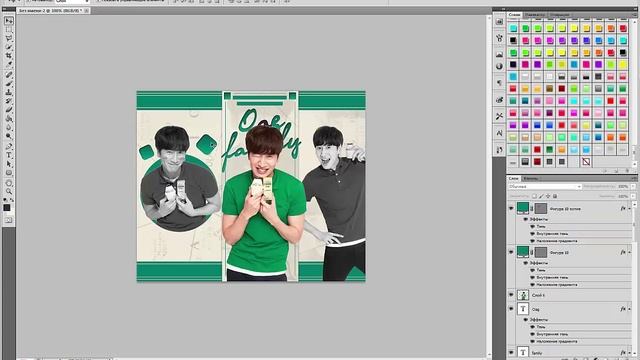The width and height of the screenshot is (640, 360).
Task: Select the Shape tool
Action: pyautogui.click(x=9, y=173)
